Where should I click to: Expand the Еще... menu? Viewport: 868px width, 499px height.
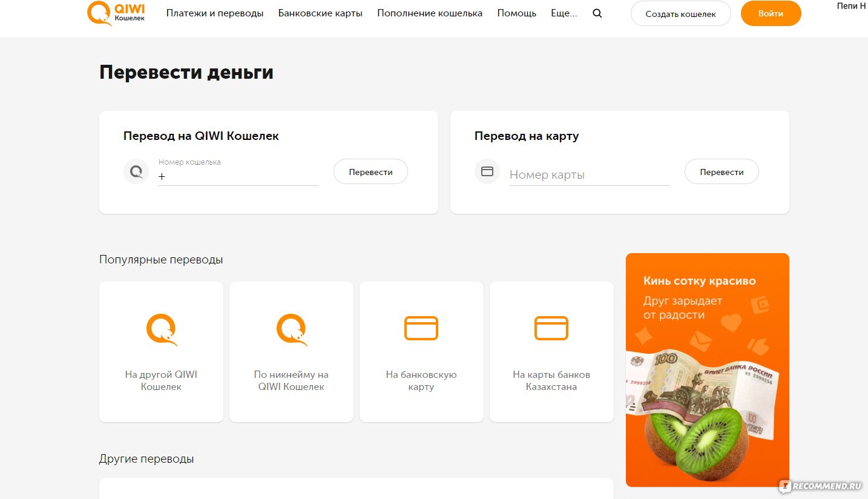coord(564,13)
